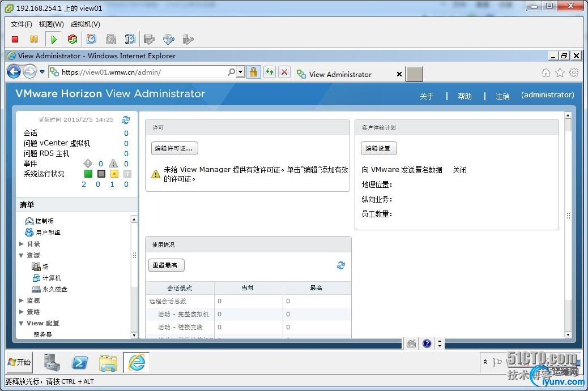This screenshot has height=391, width=588.
Task: Open 控制板 in the inventory tree
Action: click(x=40, y=221)
